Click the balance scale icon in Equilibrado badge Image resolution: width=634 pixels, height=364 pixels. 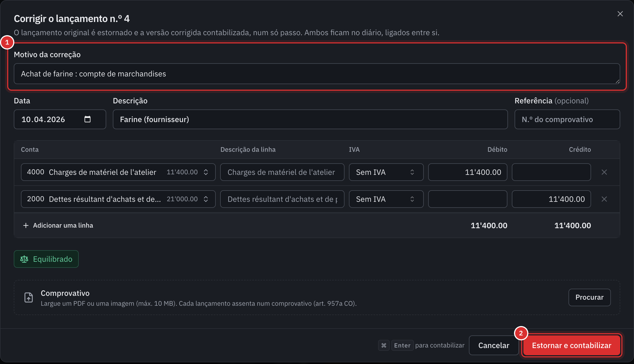pyautogui.click(x=24, y=259)
